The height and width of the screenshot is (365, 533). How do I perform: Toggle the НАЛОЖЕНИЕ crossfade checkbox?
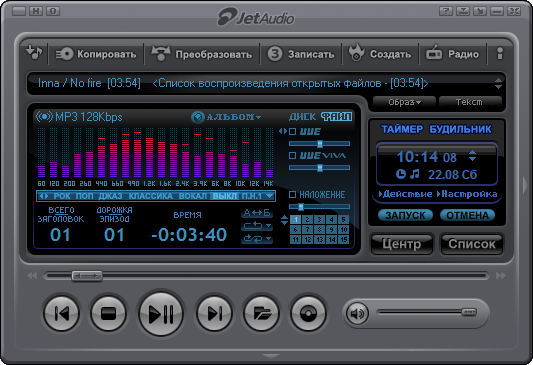[292, 194]
